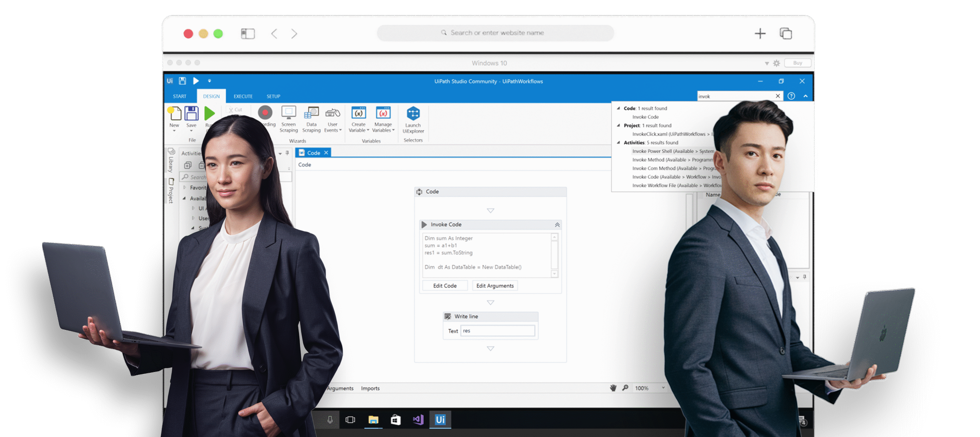Screen dimensions: 980x437
Task: Click the help question mark icon
Action: click(791, 96)
